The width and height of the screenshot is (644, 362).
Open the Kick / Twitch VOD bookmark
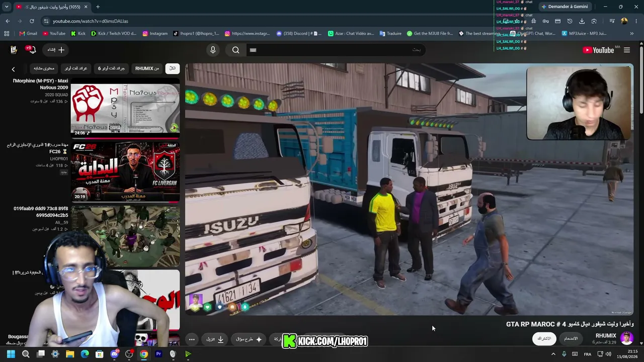click(114, 34)
